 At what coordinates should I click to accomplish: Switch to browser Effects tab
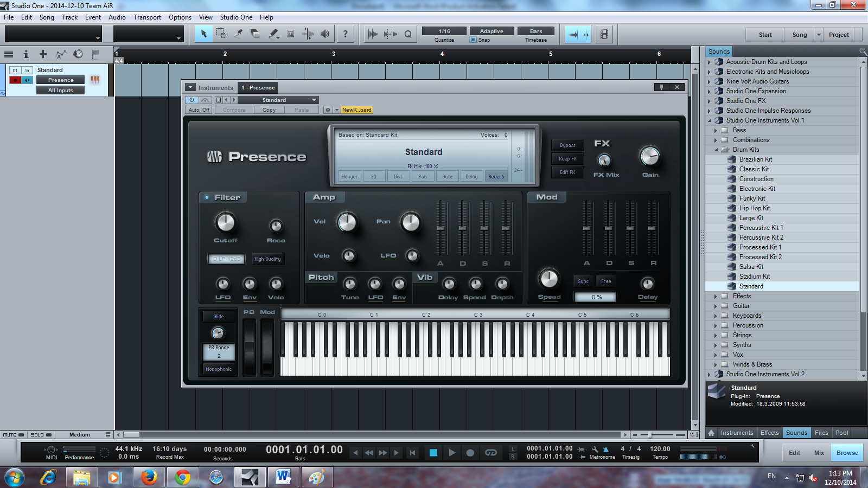click(x=769, y=433)
